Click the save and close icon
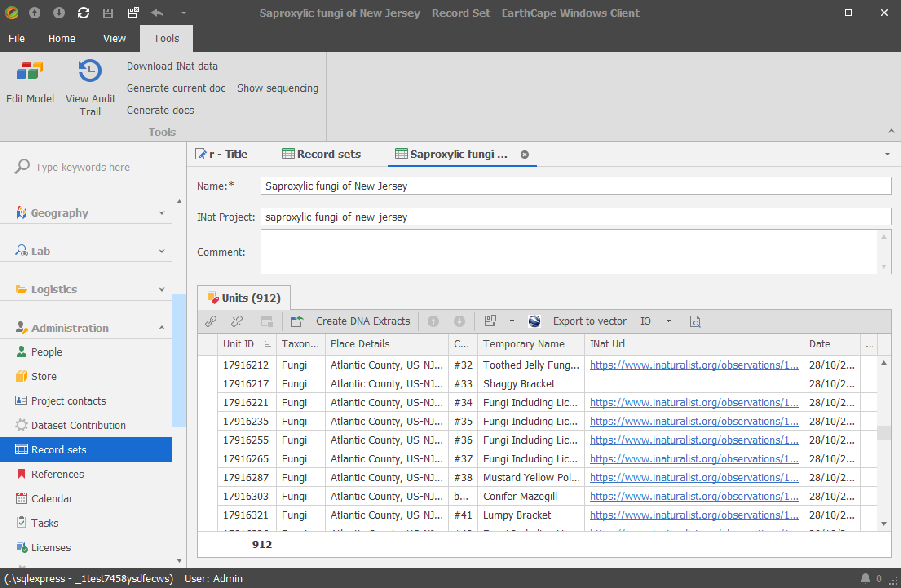Viewport: 901px width, 588px height. pos(133,13)
